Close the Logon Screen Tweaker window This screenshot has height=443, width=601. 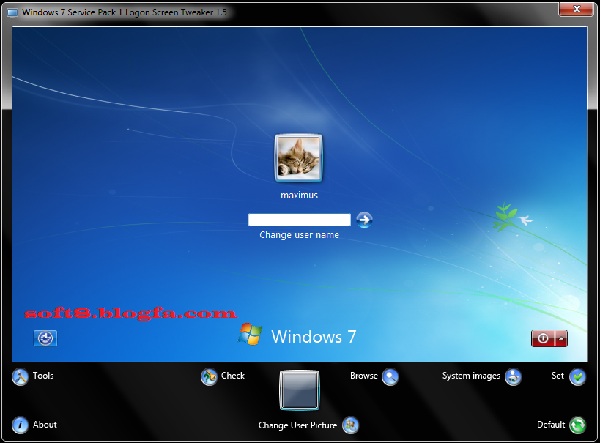coord(575,10)
